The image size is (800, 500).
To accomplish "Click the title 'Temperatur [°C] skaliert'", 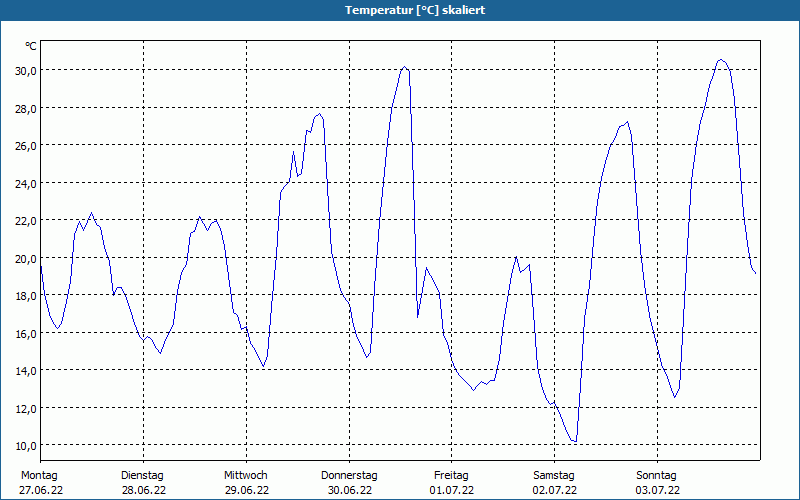I will 415,10.
